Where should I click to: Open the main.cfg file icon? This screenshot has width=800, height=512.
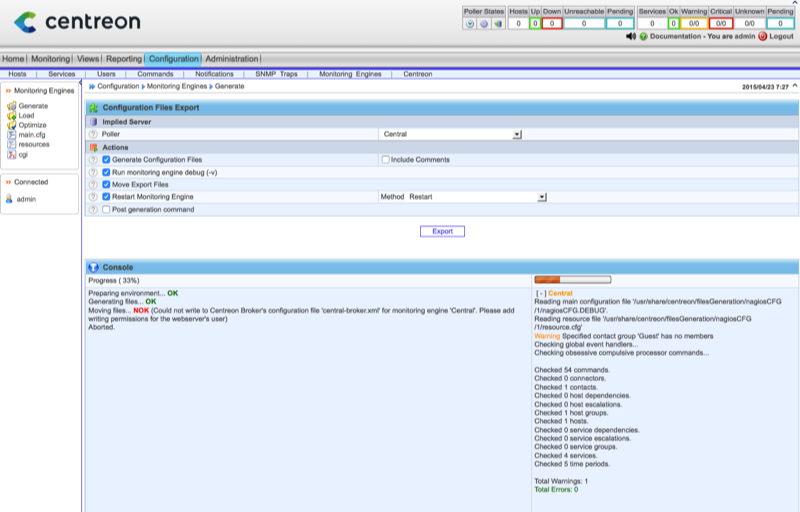[x=11, y=135]
